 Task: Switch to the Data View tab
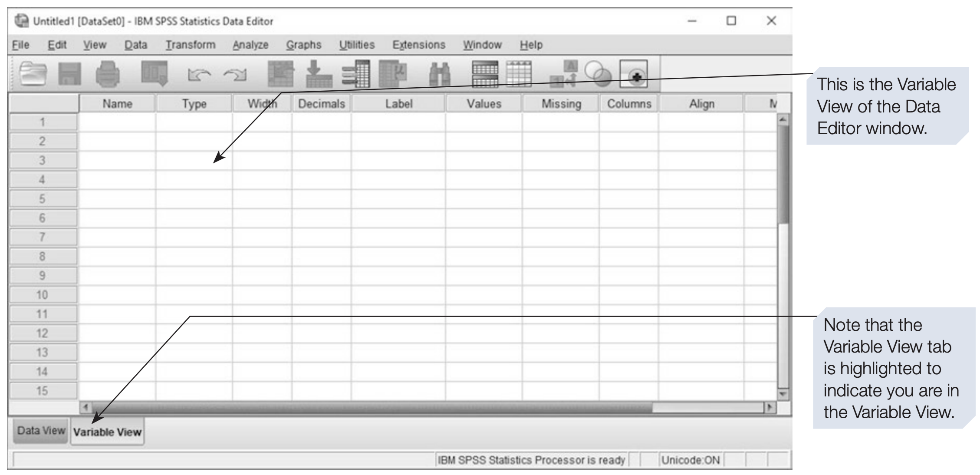click(x=41, y=431)
